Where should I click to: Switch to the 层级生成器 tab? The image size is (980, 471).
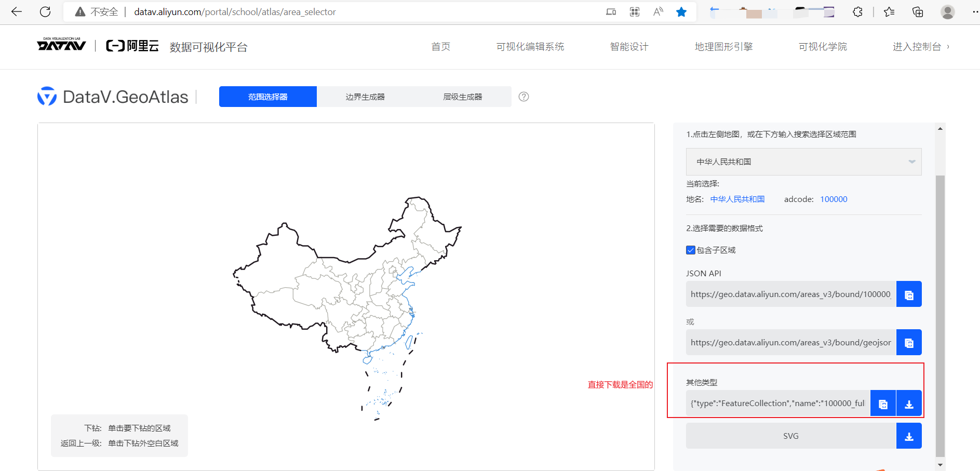(462, 97)
